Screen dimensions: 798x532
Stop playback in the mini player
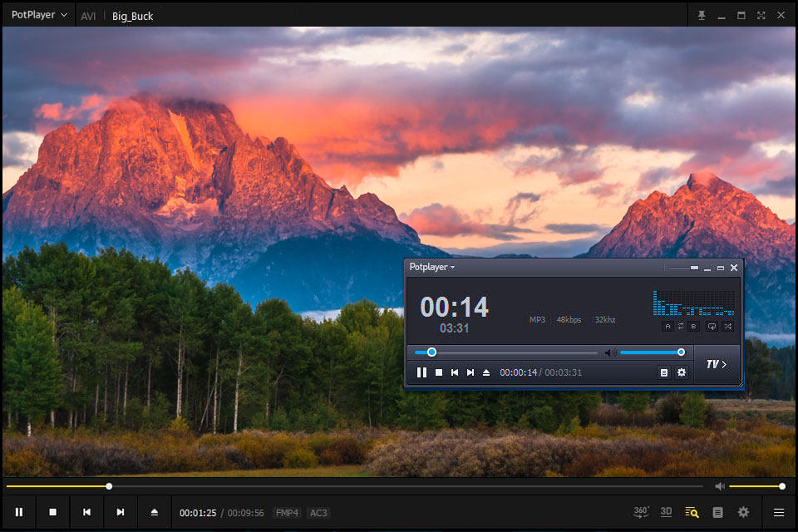pyautogui.click(x=439, y=372)
